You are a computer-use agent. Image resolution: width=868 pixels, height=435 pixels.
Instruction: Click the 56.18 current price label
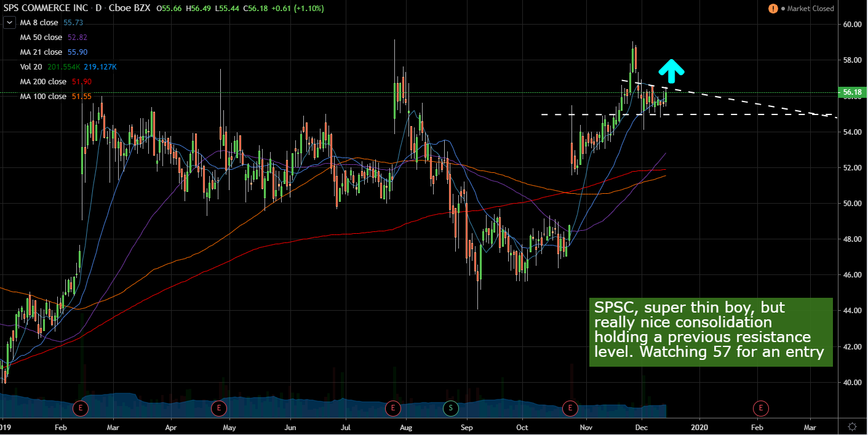852,93
